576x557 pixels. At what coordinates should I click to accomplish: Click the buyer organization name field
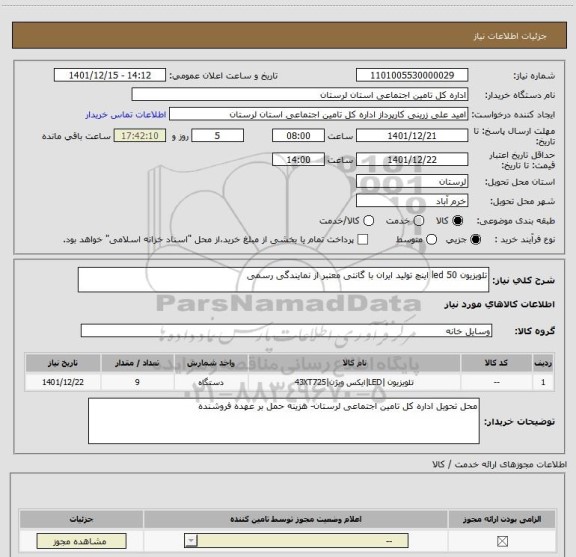pos(300,95)
